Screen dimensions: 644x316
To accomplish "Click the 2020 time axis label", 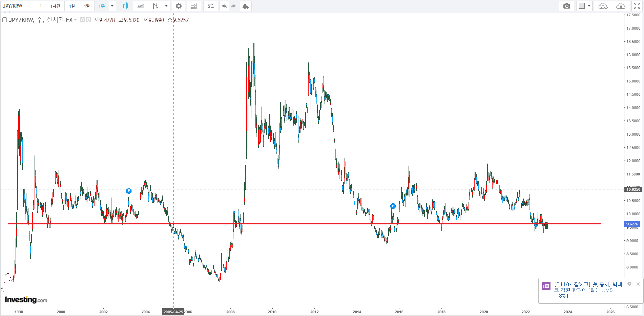I will click(483, 312).
